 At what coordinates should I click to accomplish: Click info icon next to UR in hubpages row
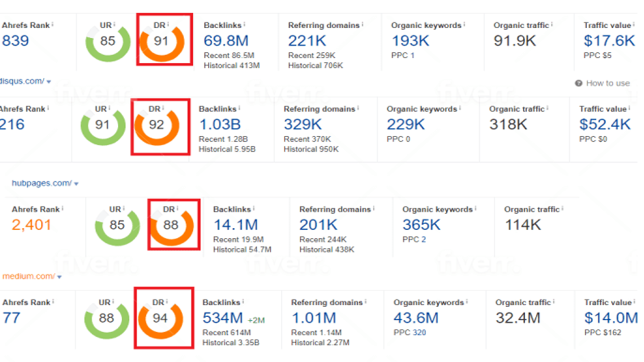click(x=124, y=209)
